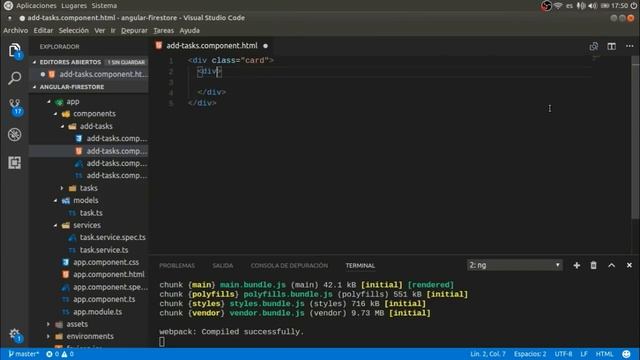Switch to the Problemas panel tab

tap(177, 266)
